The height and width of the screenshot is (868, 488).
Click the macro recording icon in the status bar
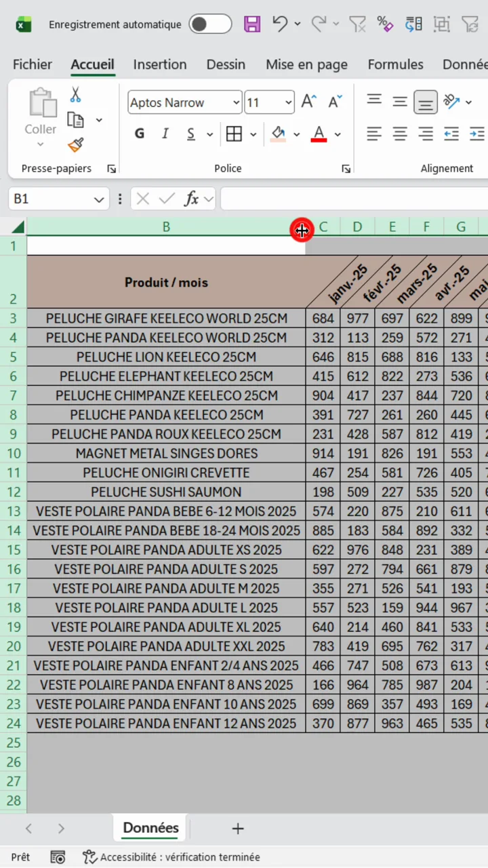[x=58, y=857]
